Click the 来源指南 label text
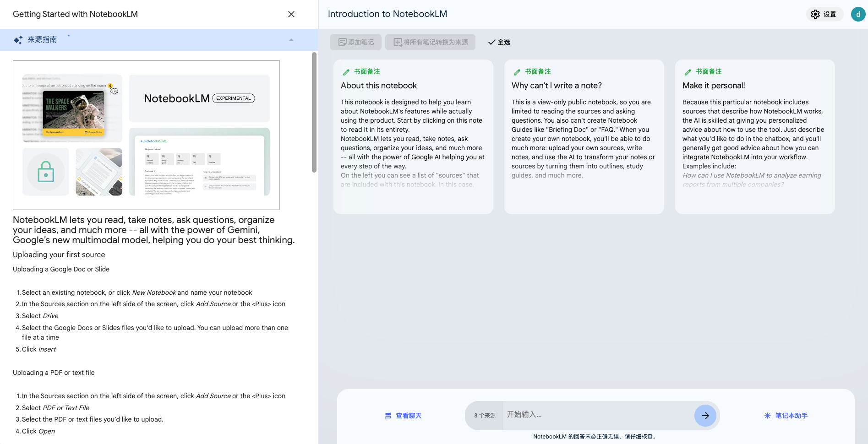 pos(42,40)
